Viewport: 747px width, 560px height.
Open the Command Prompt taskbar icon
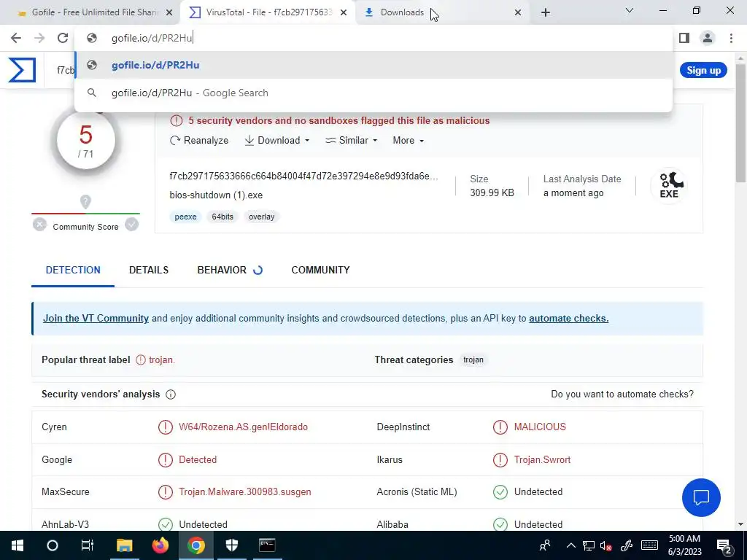point(267,545)
